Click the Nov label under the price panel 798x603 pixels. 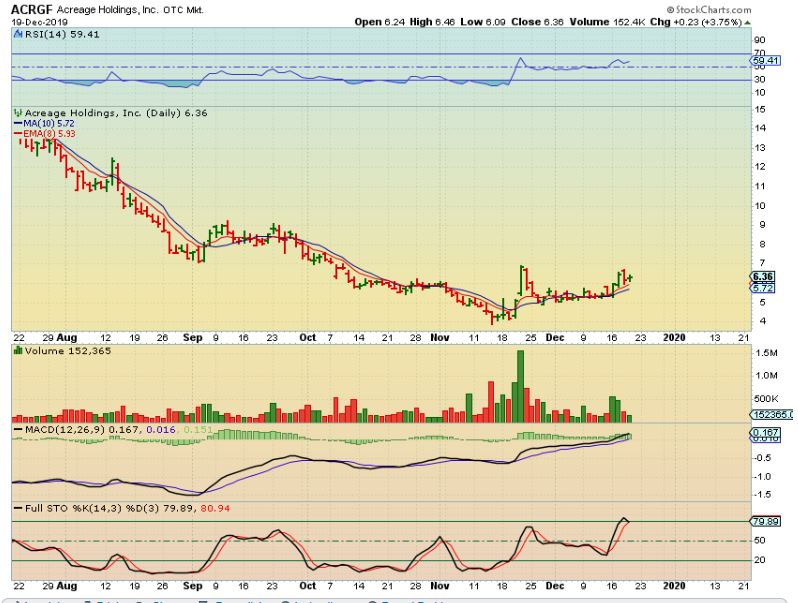coord(440,337)
